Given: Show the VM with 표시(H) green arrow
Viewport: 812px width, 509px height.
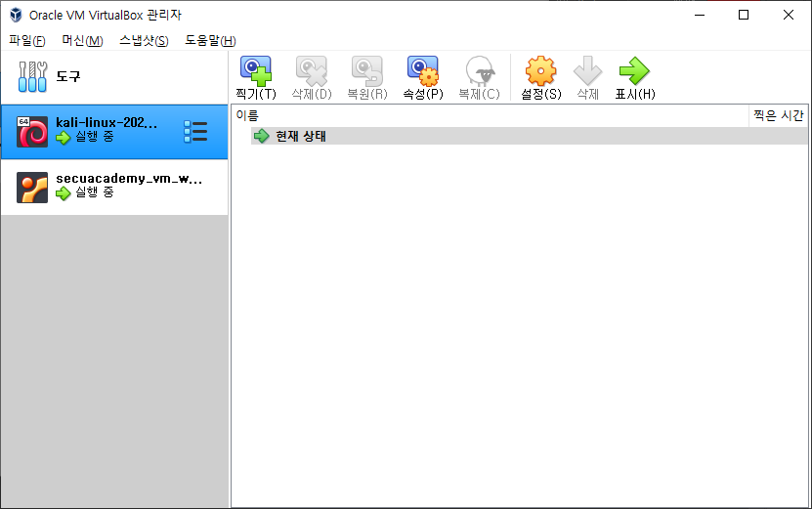Looking at the screenshot, I should [634, 71].
